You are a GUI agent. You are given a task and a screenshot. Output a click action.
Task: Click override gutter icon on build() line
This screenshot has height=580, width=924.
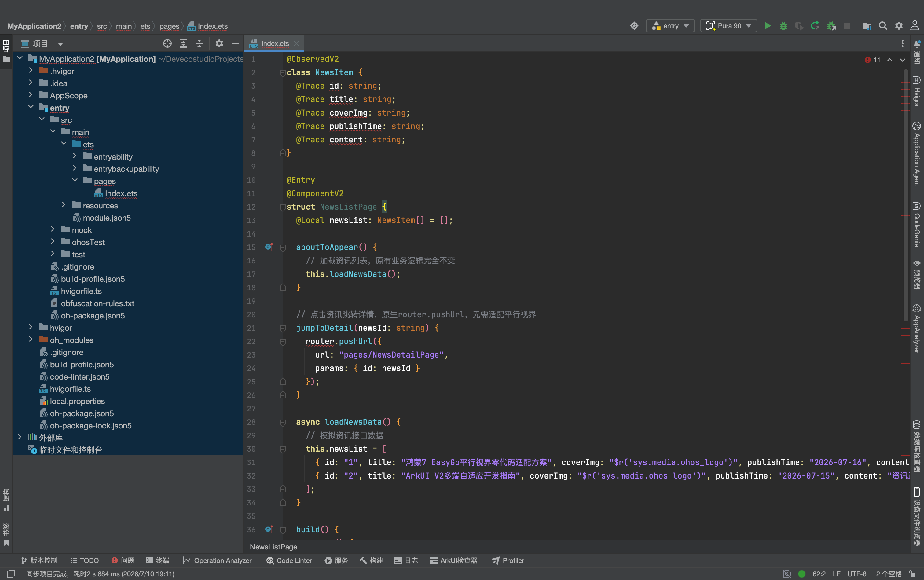[x=269, y=529]
